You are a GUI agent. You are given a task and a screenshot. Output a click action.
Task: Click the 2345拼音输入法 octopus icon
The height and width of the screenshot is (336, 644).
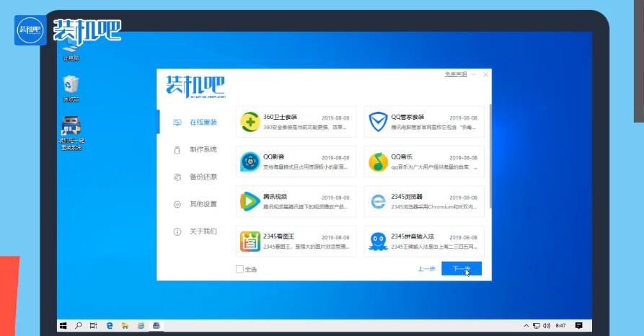pyautogui.click(x=378, y=242)
